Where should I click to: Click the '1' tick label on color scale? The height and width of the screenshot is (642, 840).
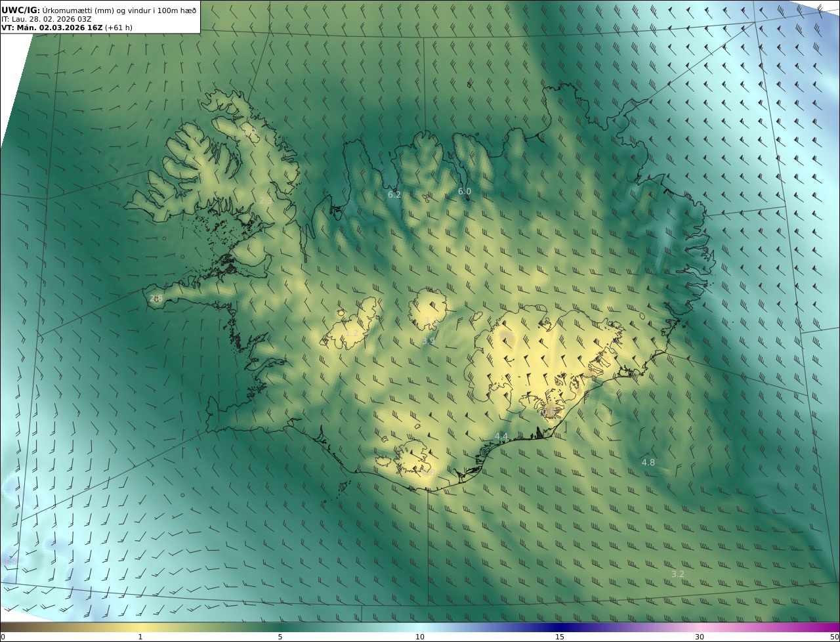(x=140, y=637)
